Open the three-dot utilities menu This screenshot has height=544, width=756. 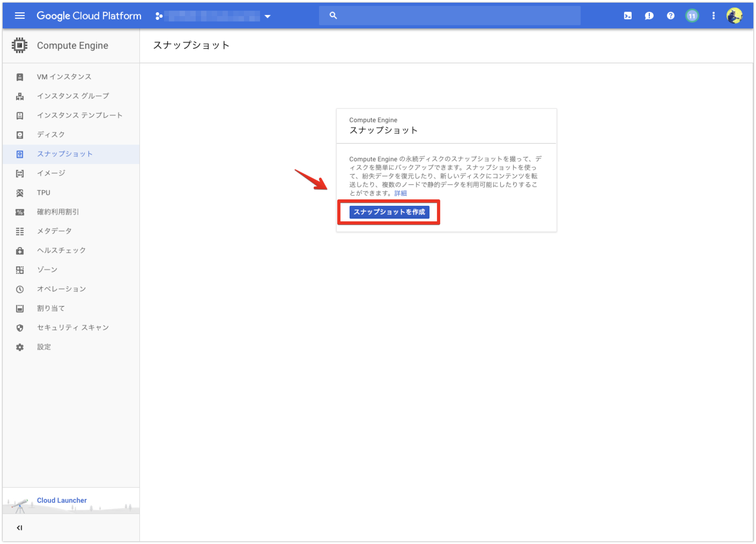point(713,16)
